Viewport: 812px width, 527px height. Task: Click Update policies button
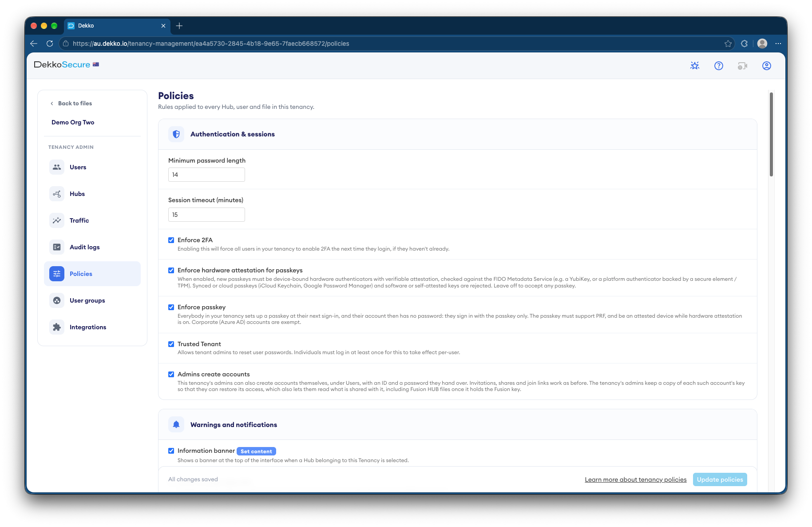[720, 479]
